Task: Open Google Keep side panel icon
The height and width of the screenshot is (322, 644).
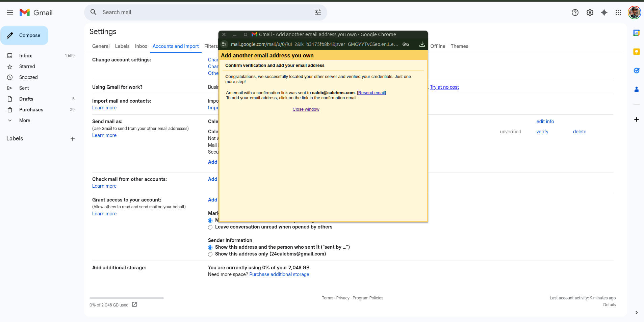Action: click(x=637, y=52)
